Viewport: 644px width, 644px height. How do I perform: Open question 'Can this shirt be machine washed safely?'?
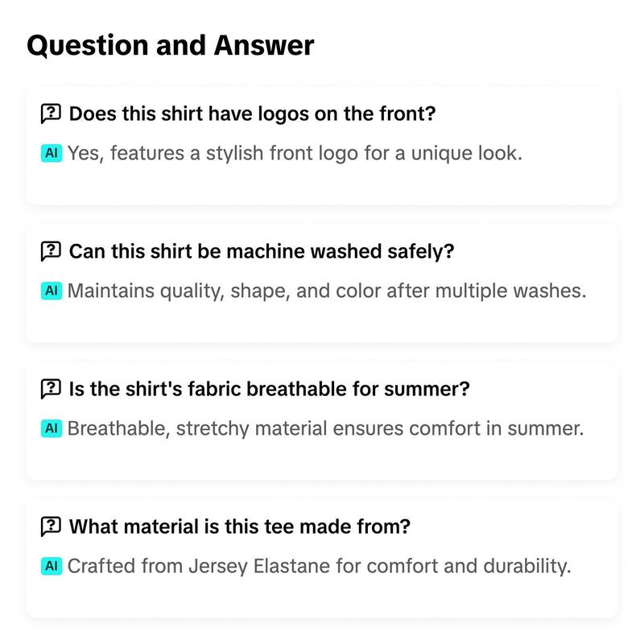coord(262,251)
